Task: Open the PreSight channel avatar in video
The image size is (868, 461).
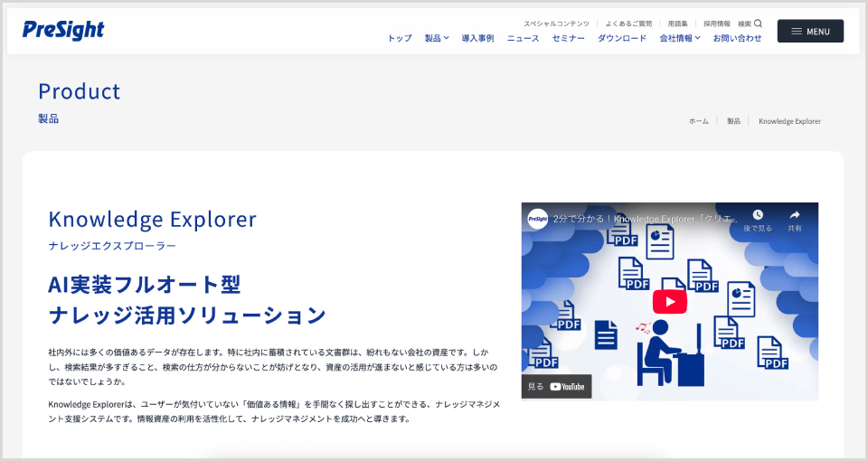Action: coord(537,219)
